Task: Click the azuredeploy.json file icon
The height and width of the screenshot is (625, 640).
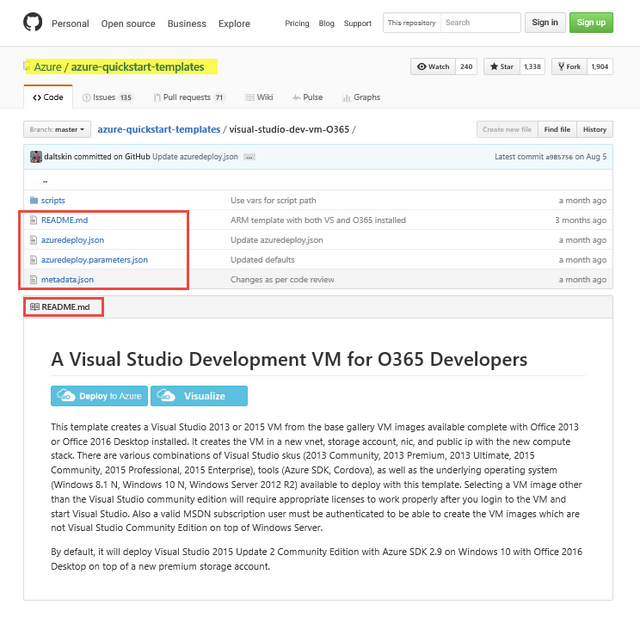Action: coord(34,240)
